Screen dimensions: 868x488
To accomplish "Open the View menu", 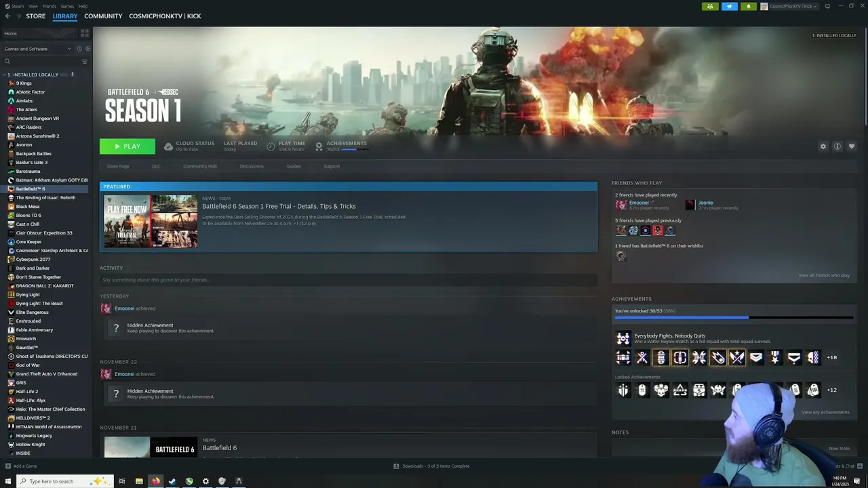I will coord(33,6).
